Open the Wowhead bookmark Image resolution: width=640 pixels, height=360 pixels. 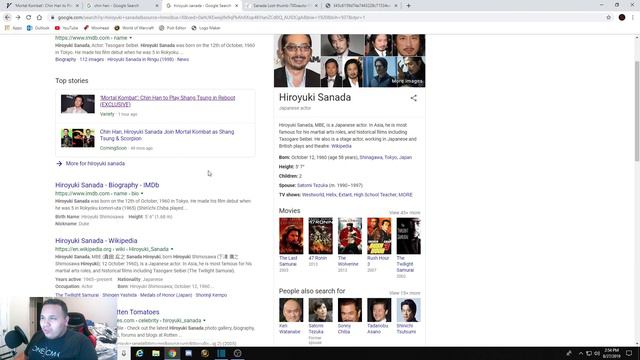click(96, 28)
